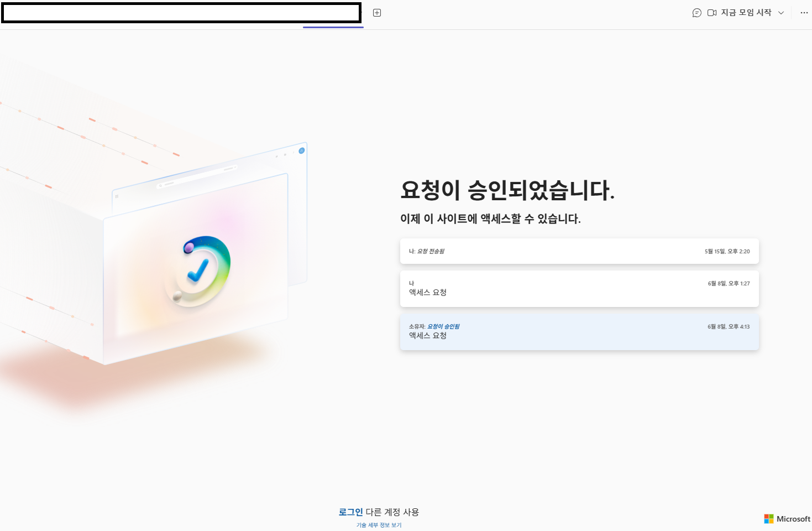Image resolution: width=812 pixels, height=531 pixels.
Task: Open the more options ellipsis menu
Action: coord(804,13)
